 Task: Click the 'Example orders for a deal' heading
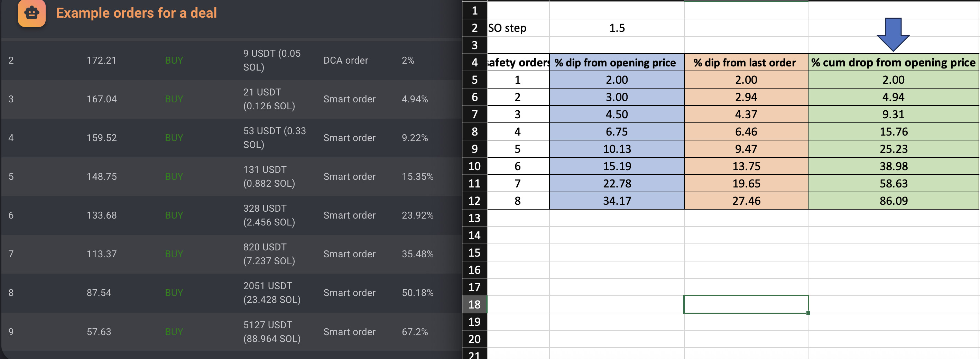pos(136,13)
